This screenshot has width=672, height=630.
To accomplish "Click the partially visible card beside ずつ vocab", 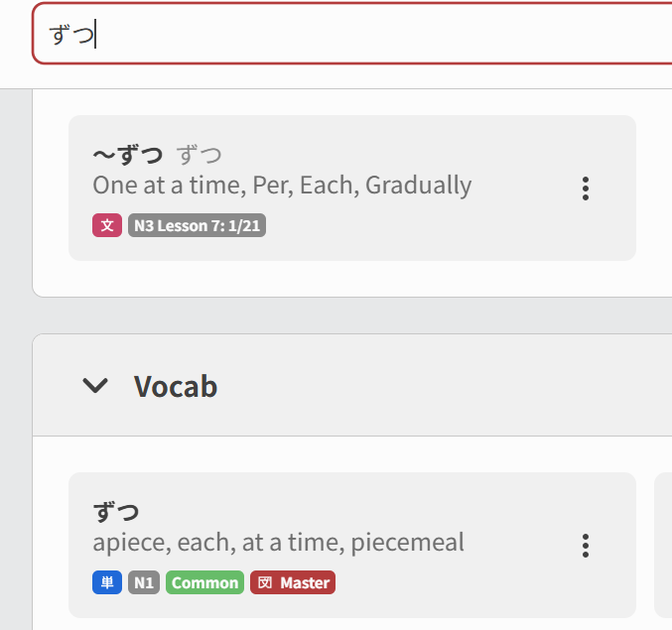I will pyautogui.click(x=663, y=545).
